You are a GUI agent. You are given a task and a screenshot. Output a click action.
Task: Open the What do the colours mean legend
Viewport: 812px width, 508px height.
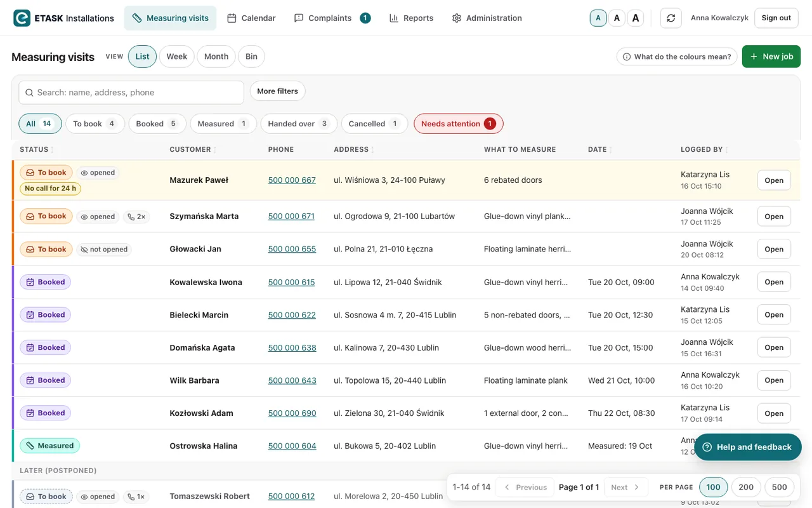677,57
